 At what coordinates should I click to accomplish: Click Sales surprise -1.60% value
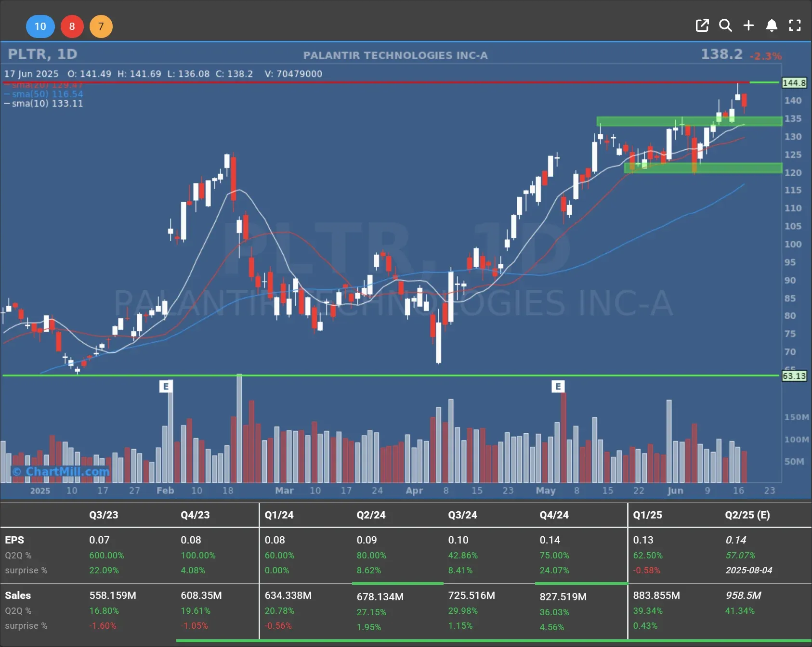(103, 626)
